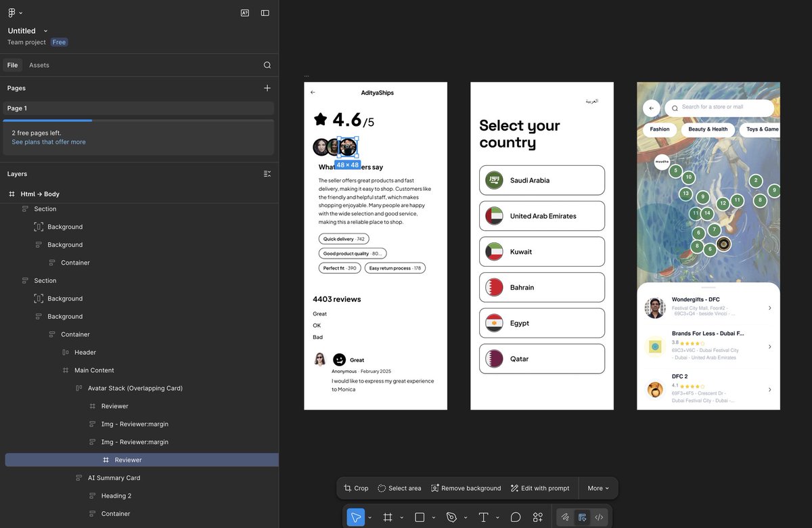This screenshot has height=528, width=812.
Task: Open Shape tool options dropdown arrow
Action: click(x=434, y=518)
